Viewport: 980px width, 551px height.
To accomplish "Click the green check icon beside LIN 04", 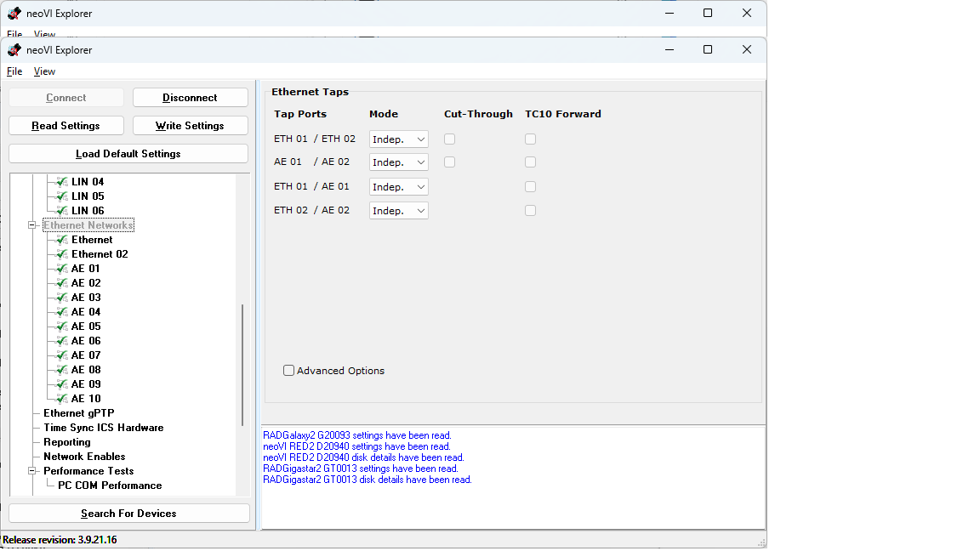I will [61, 182].
